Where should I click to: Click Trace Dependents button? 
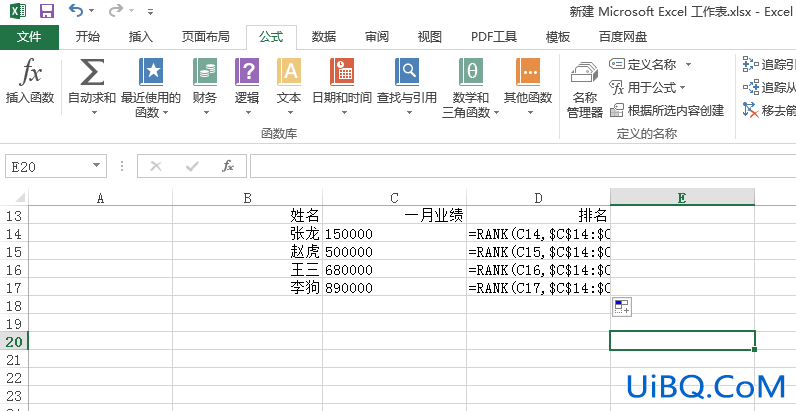click(x=769, y=88)
